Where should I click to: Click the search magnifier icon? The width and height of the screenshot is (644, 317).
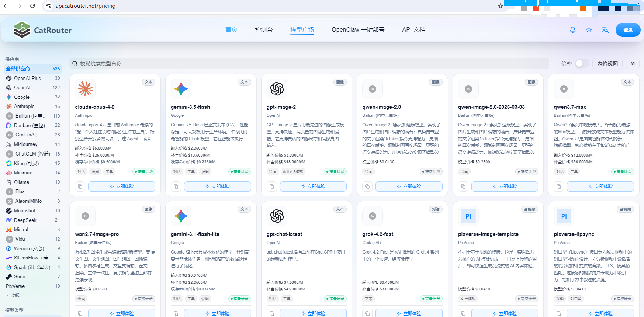click(75, 63)
